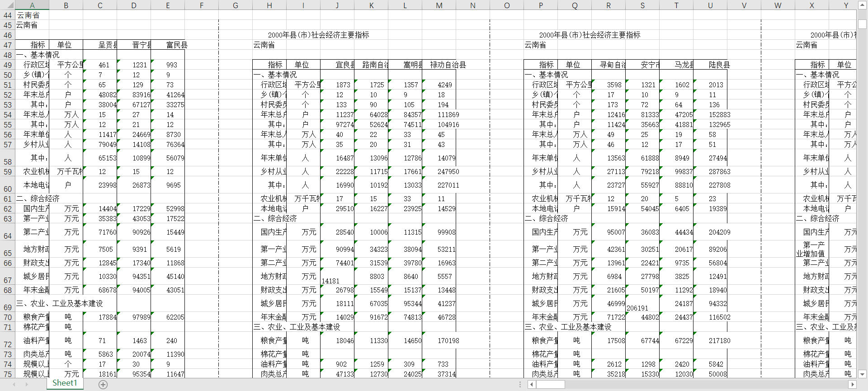The image size is (868, 391).
Task: Select column V by its header
Action: coord(744,5)
